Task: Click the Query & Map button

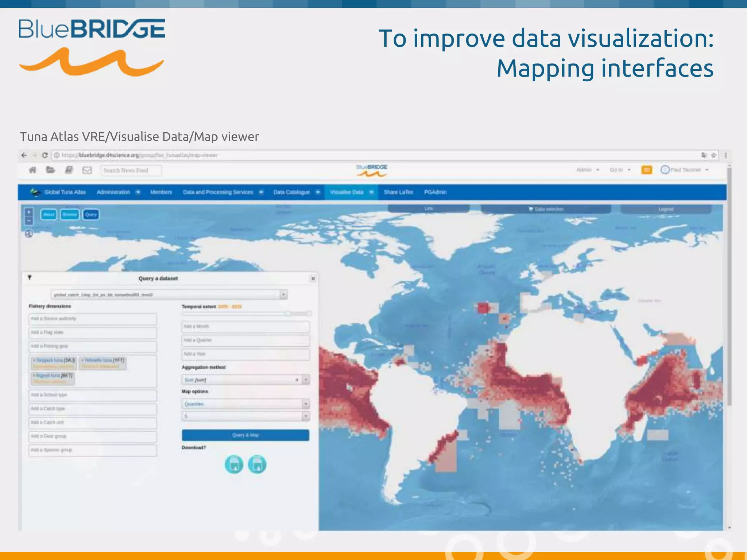Action: point(245,435)
